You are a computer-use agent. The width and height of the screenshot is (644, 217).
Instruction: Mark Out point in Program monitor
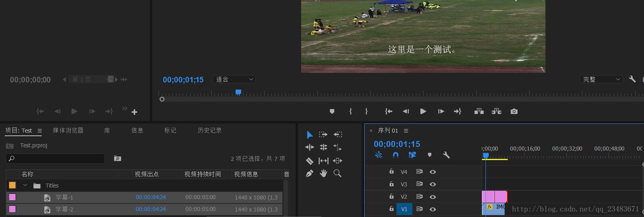(x=366, y=111)
